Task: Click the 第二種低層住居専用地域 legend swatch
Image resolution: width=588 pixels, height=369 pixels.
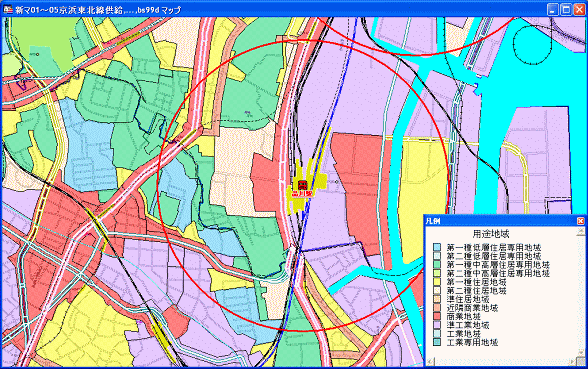Action: tap(437, 256)
